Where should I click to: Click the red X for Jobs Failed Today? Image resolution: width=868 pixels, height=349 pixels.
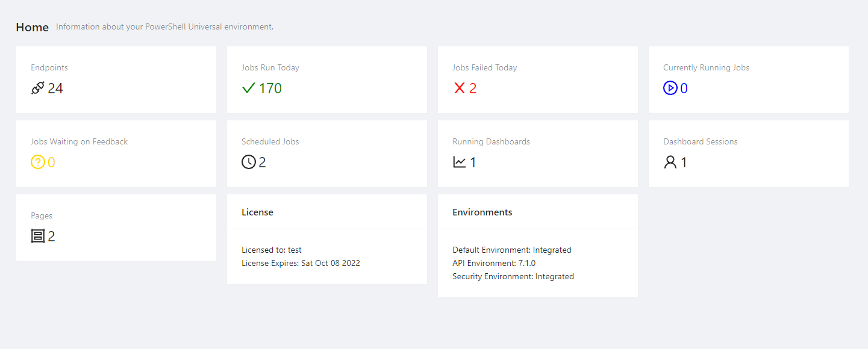tap(460, 88)
